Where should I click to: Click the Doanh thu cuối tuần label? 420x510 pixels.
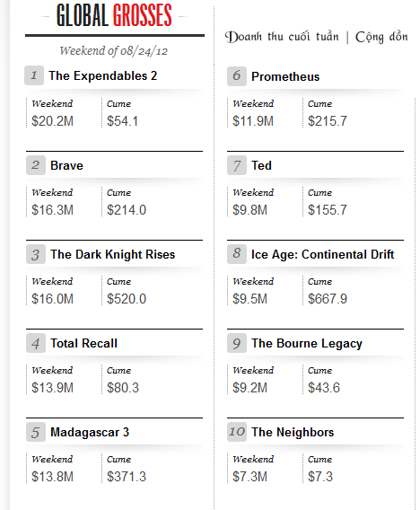click(282, 37)
